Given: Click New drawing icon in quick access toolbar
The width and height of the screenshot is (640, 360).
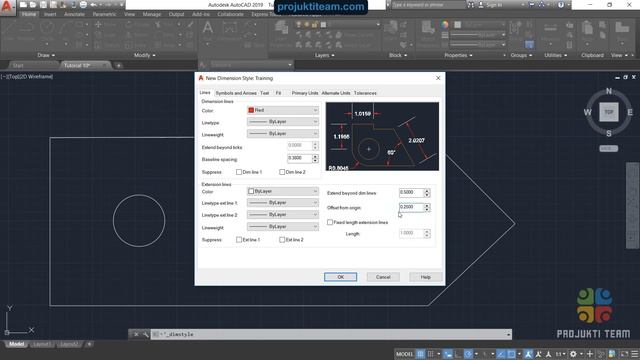Looking at the screenshot, I should click(23, 5).
